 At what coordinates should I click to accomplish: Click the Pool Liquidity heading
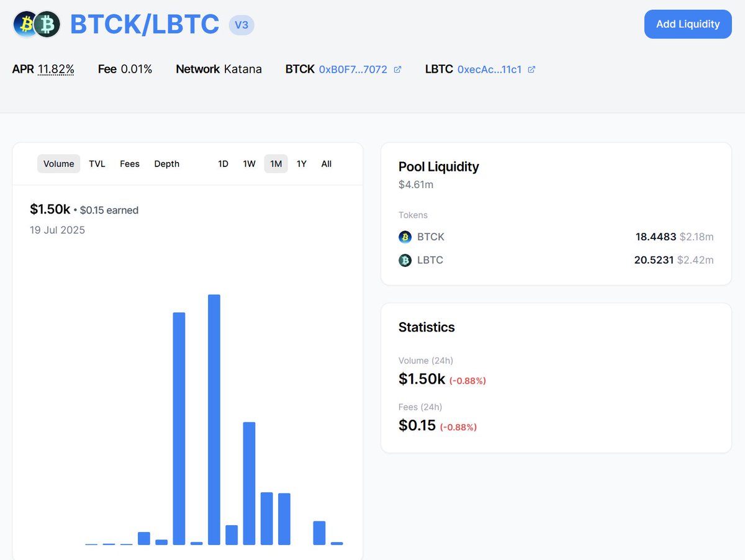[x=439, y=166]
